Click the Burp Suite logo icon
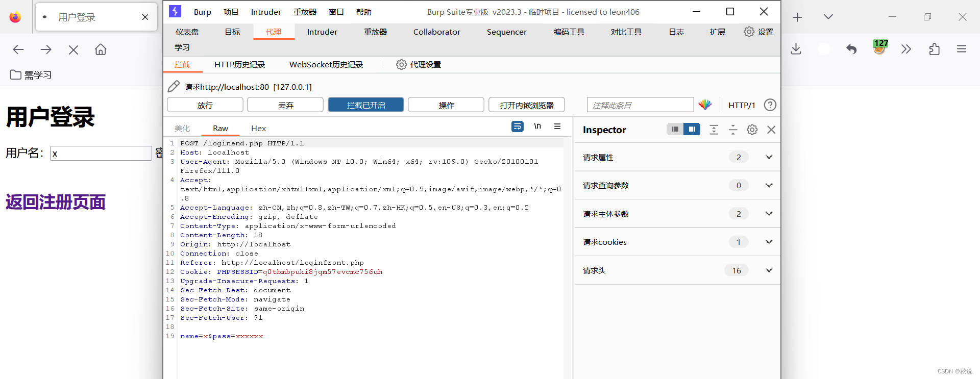Viewport: 980px width, 379px height. [x=175, y=11]
